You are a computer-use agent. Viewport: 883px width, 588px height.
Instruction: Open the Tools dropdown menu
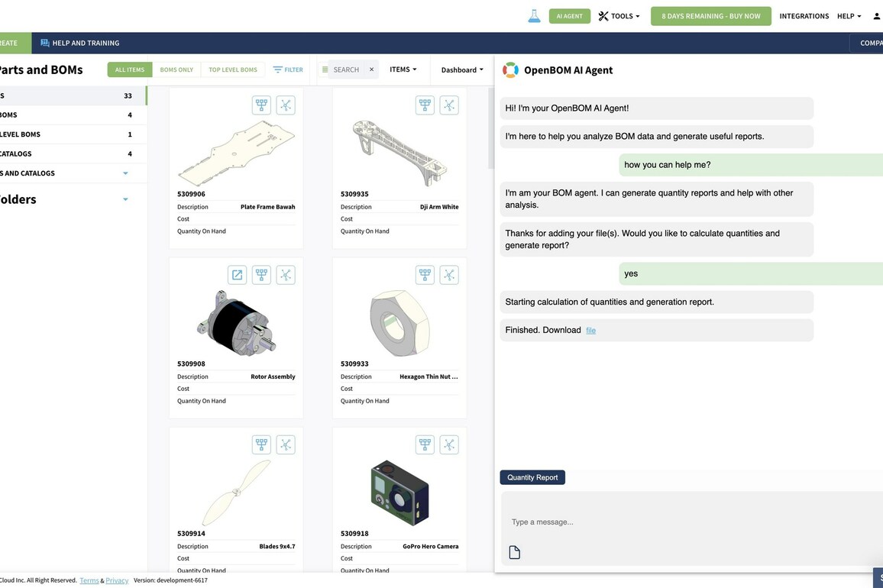[x=619, y=16]
